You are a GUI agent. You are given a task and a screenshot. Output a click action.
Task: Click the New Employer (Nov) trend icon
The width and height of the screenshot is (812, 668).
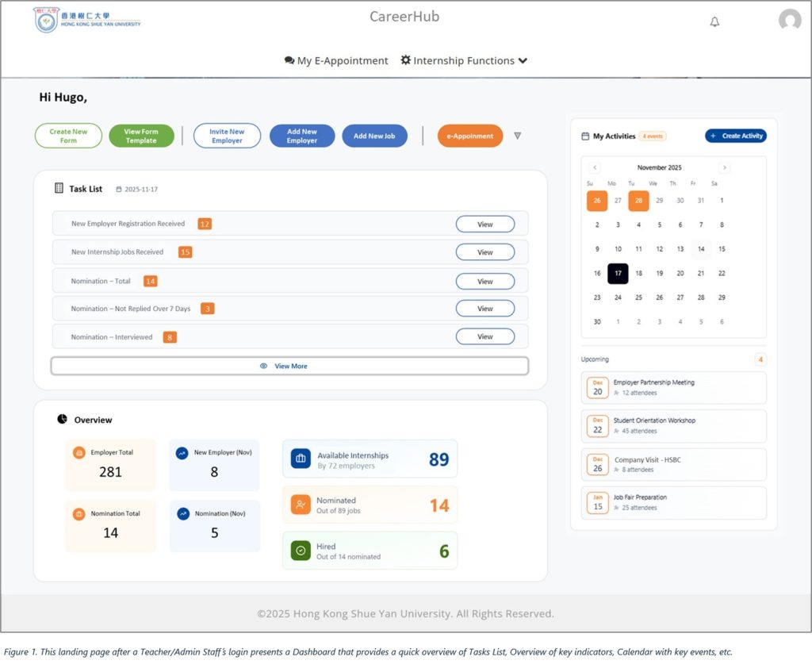(182, 453)
